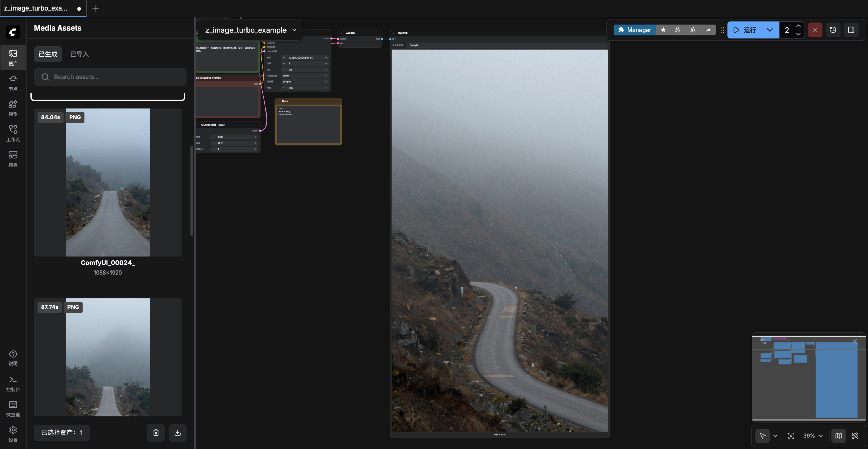This screenshot has height=449, width=868.
Task: Delete selected asset with trash icon
Action: tap(156, 432)
